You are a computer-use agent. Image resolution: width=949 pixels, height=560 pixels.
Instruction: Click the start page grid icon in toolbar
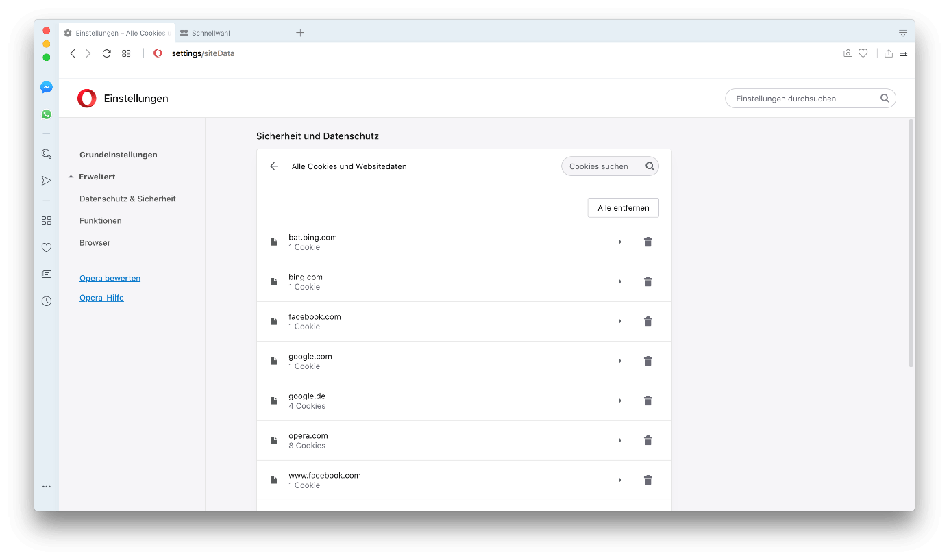tap(126, 53)
